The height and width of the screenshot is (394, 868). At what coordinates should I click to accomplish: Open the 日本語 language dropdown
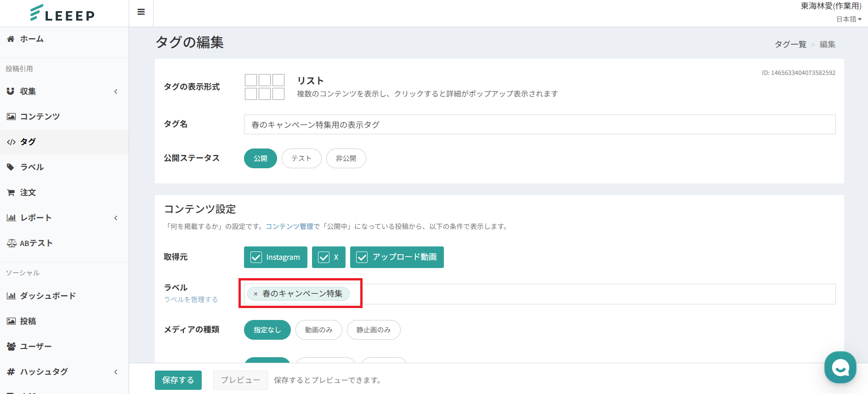(x=849, y=19)
